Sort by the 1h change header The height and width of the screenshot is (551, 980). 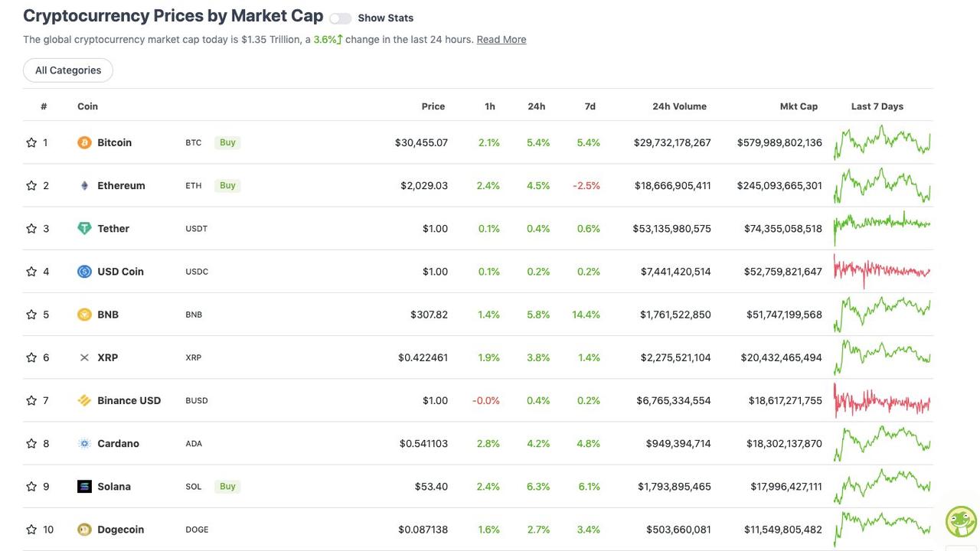click(x=490, y=106)
